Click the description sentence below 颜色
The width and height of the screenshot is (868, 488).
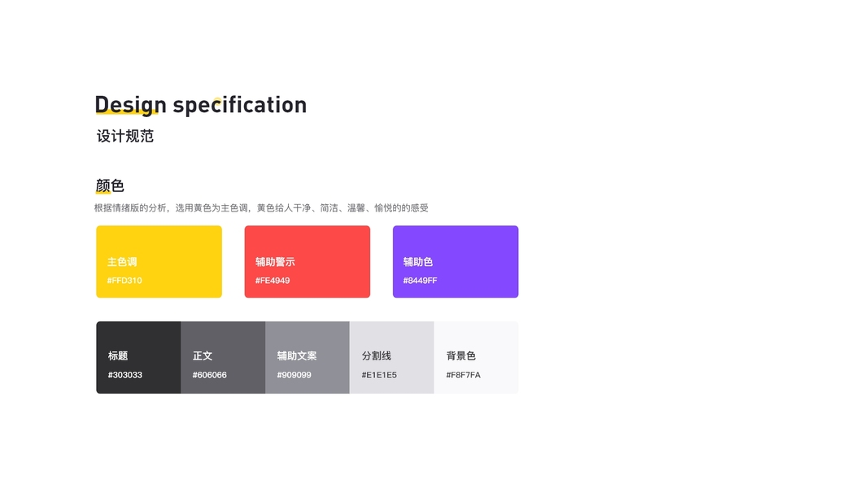[x=261, y=208]
